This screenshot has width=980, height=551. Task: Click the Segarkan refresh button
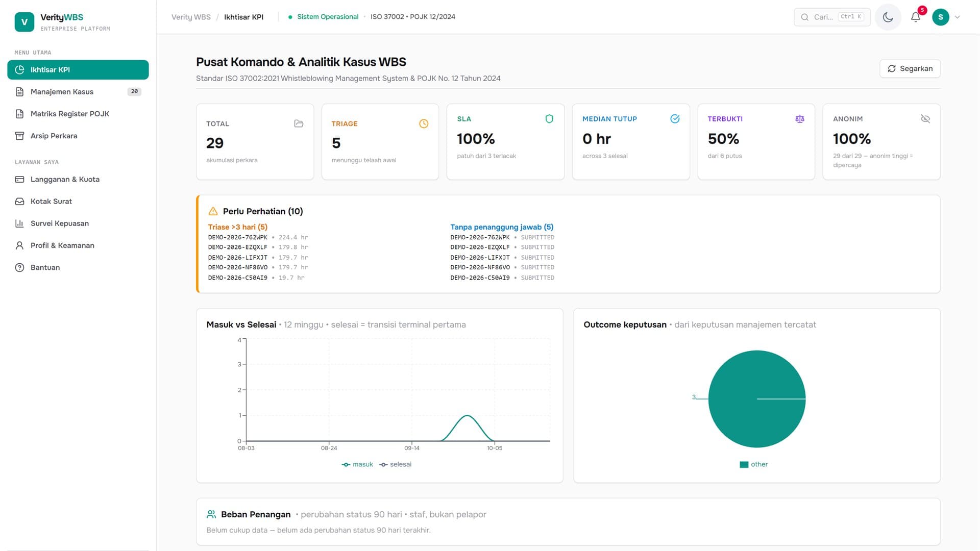click(x=910, y=69)
